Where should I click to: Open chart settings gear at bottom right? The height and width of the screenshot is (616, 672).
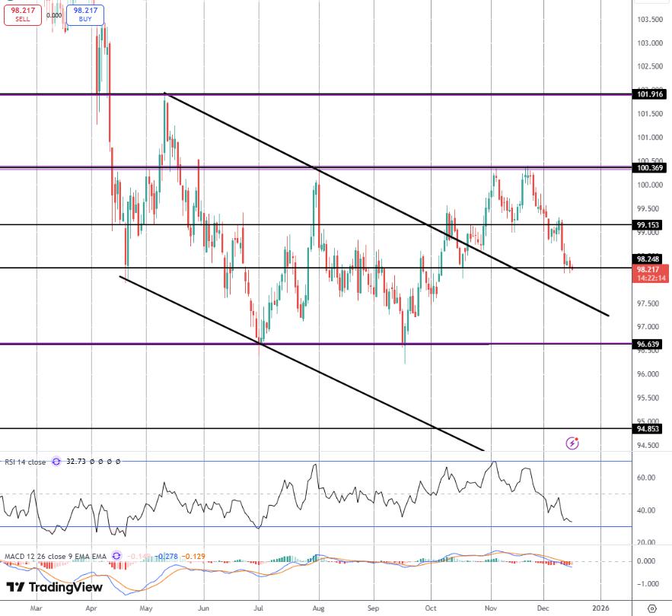(652, 608)
